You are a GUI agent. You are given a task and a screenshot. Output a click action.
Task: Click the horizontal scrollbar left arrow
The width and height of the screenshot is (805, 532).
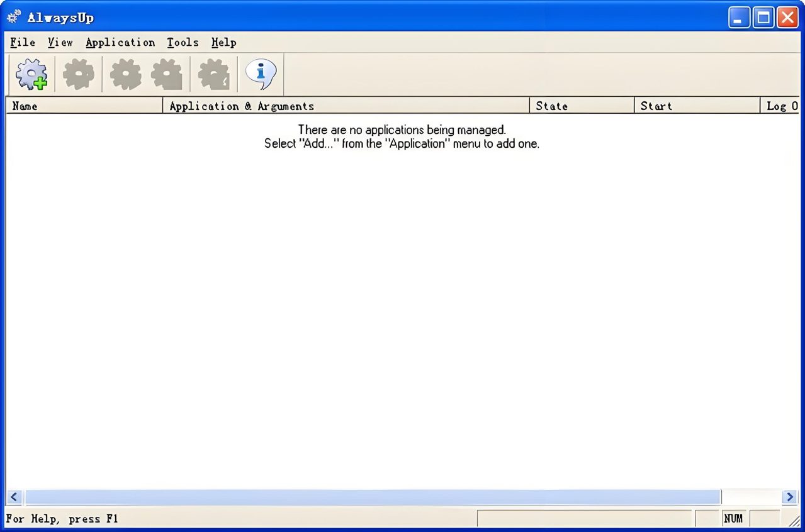pos(14,497)
